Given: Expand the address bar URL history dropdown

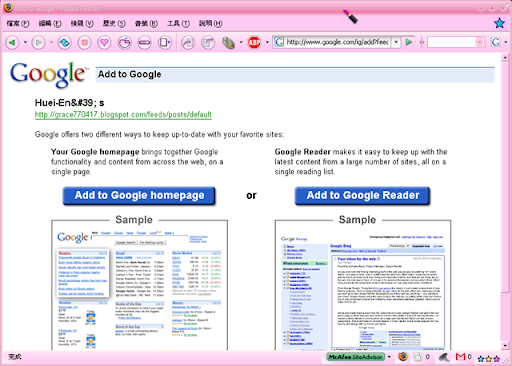Looking at the screenshot, I should pyautogui.click(x=396, y=42).
